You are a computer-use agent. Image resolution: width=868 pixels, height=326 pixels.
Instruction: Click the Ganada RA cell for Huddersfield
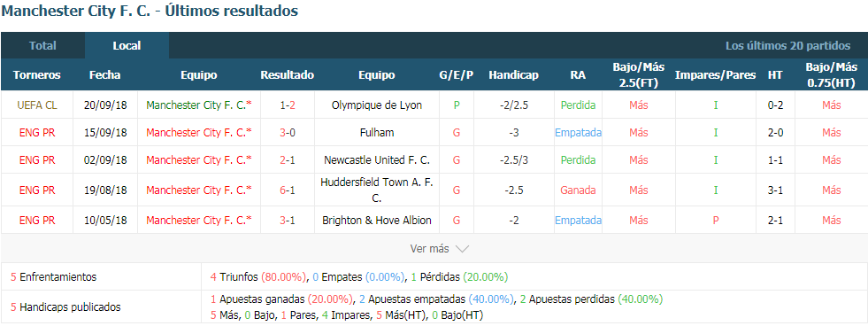[578, 190]
